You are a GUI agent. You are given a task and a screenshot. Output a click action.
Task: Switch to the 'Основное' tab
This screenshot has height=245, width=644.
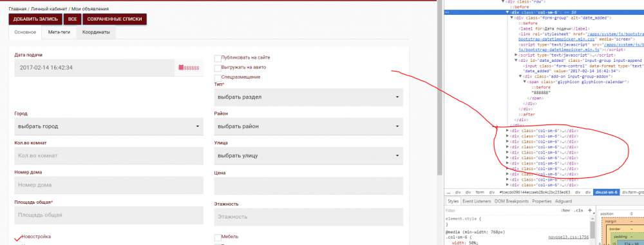26,32
